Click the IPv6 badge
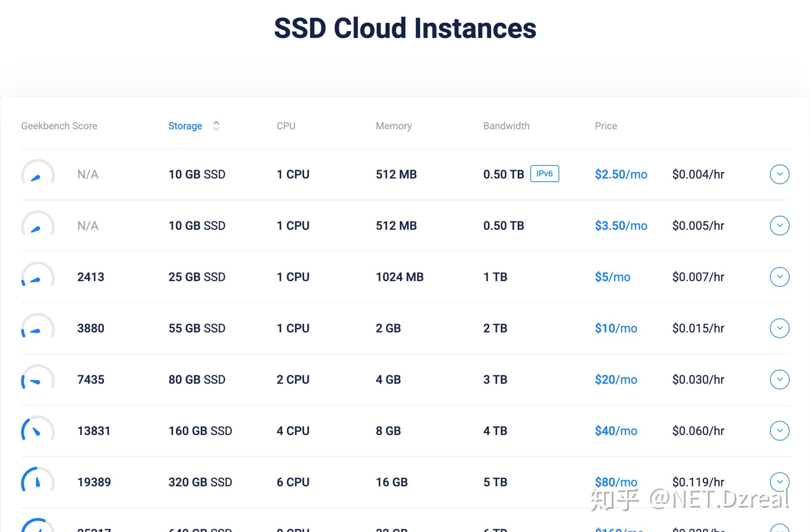This screenshot has height=532, width=810. tap(544, 174)
